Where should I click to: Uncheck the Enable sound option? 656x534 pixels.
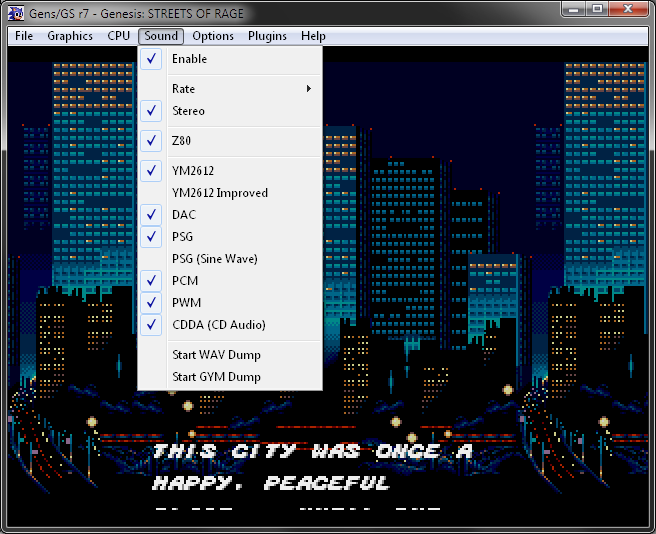click(189, 59)
